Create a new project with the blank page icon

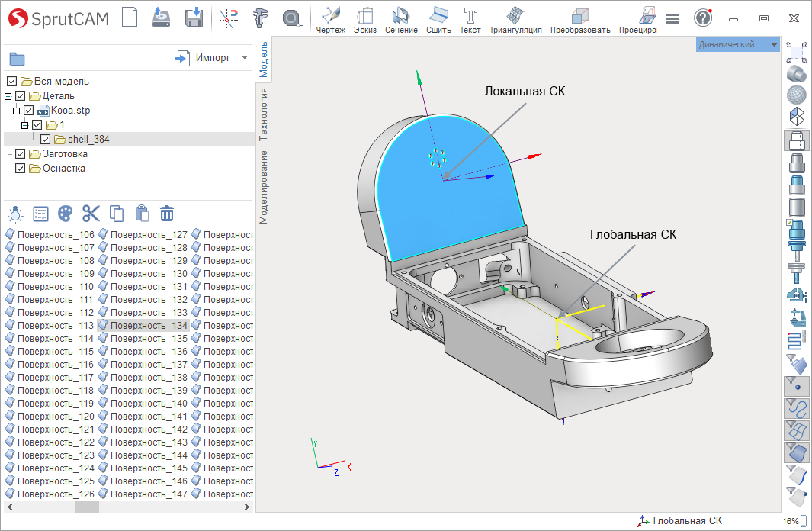(130, 17)
